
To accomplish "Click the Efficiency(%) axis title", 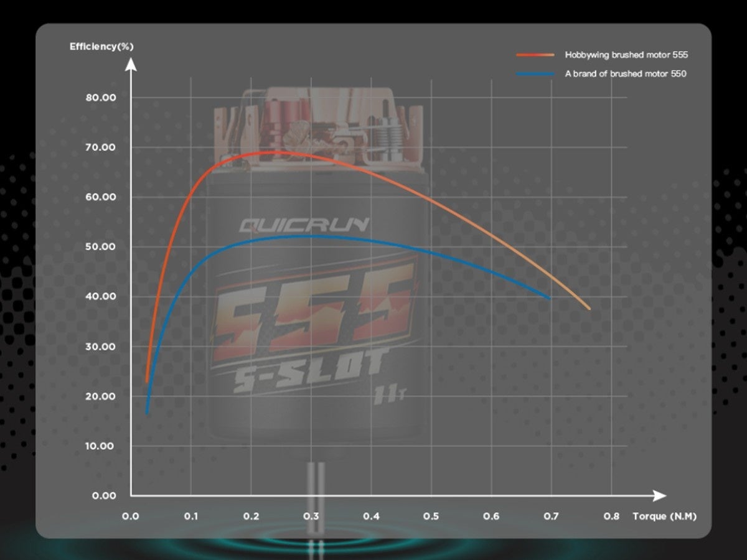I will (101, 47).
